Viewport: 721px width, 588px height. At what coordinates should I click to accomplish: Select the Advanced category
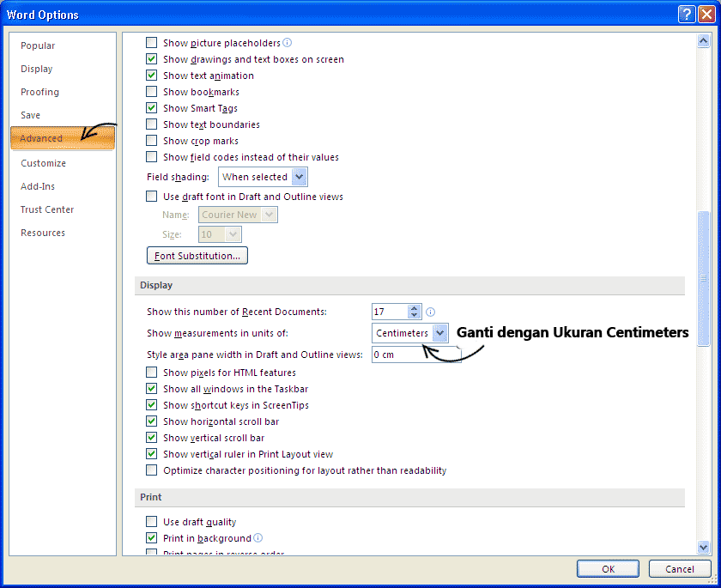tap(63, 138)
